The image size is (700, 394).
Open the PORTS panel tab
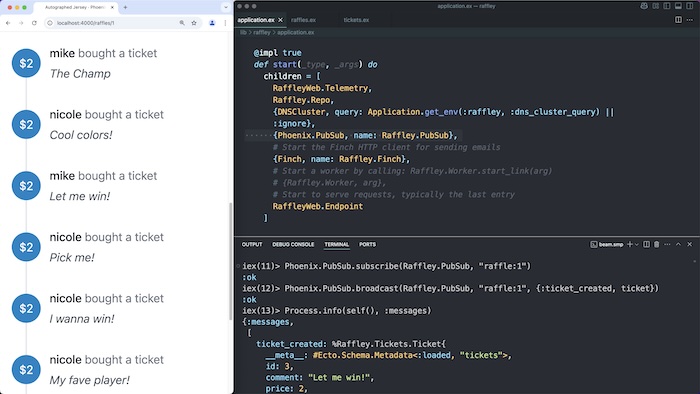[x=367, y=245]
